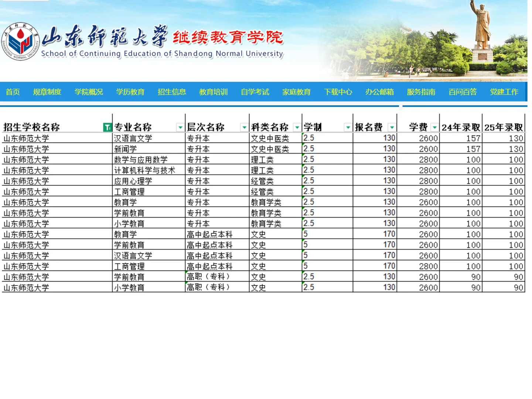Open the 科类名称 column filter arrow

[297, 127]
